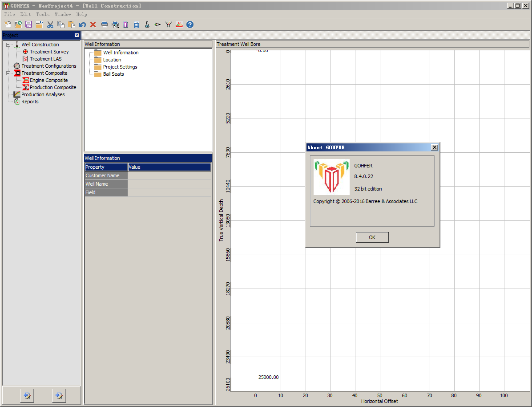The width and height of the screenshot is (532, 407).
Task: Click the version number 8.4.0.22
Action: (x=364, y=176)
